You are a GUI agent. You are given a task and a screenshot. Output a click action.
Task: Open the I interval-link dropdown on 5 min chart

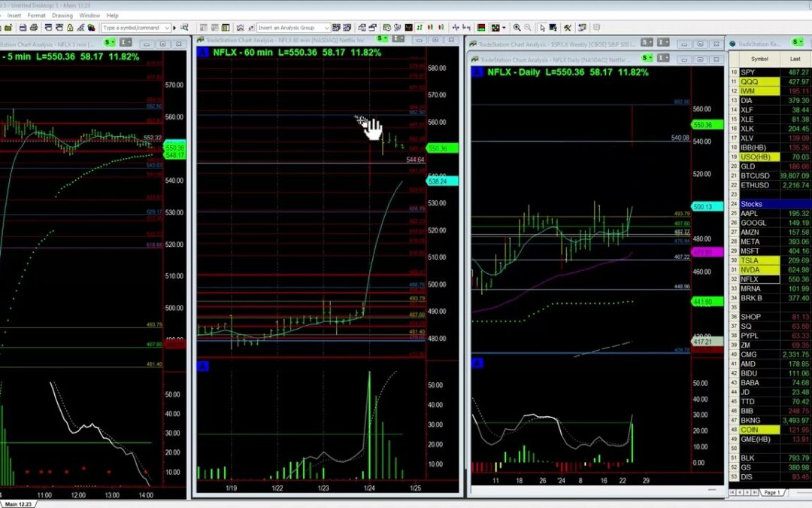[126, 42]
